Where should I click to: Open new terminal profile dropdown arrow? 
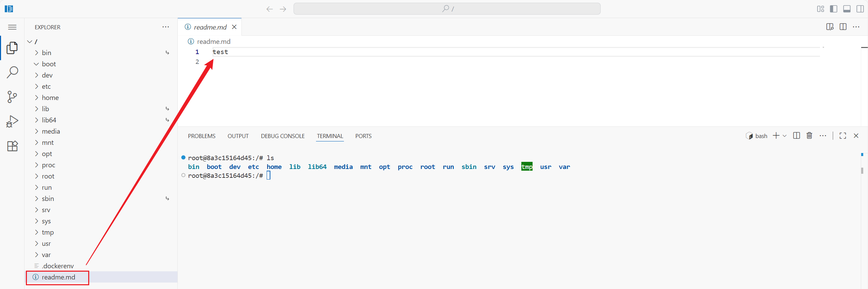pos(785,136)
